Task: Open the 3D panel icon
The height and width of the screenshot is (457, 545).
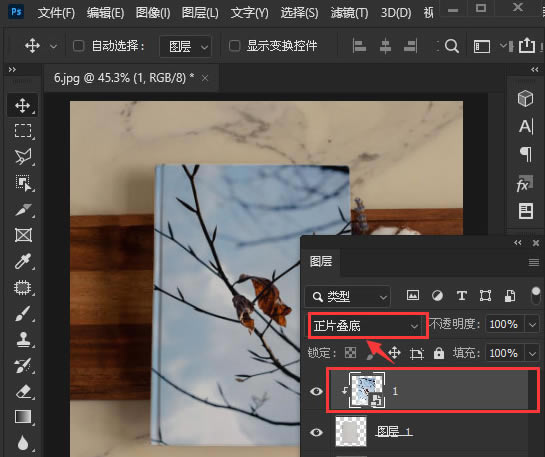Action: (525, 98)
